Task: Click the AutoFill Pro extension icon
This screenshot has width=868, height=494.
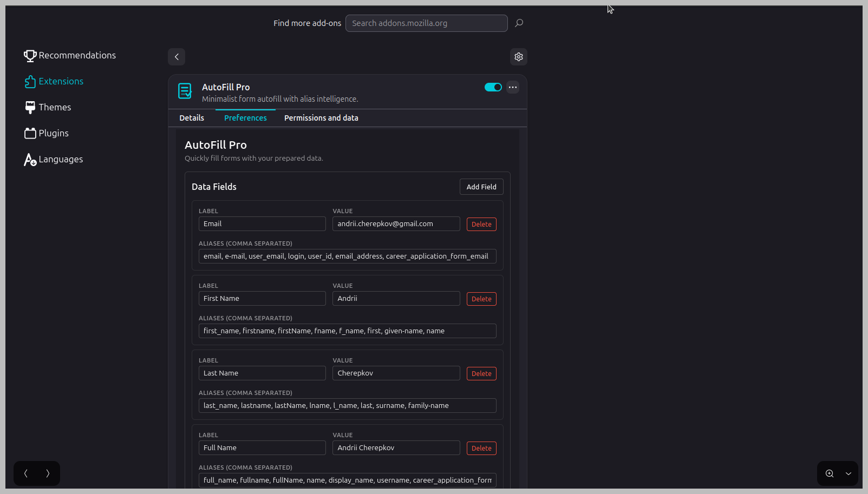Action: tap(185, 91)
